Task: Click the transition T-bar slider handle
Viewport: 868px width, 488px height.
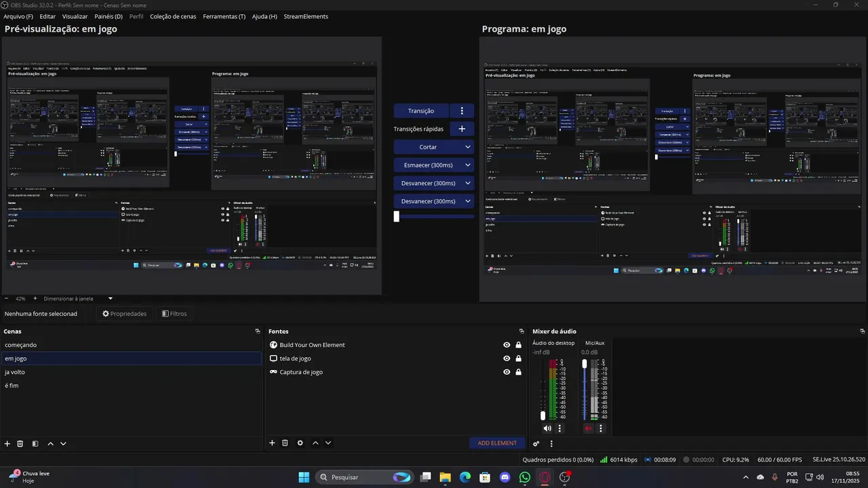Action: click(397, 216)
